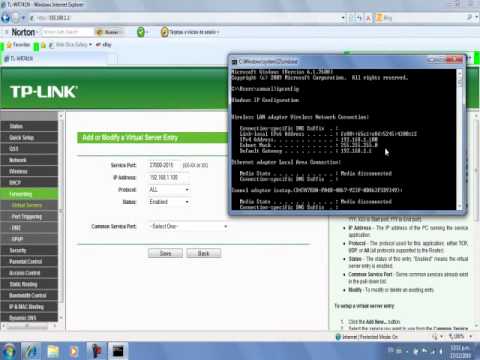Open the Dynamic DNS sidebar item
Viewport: 480px width, 360px height.
pyautogui.click(x=29, y=318)
